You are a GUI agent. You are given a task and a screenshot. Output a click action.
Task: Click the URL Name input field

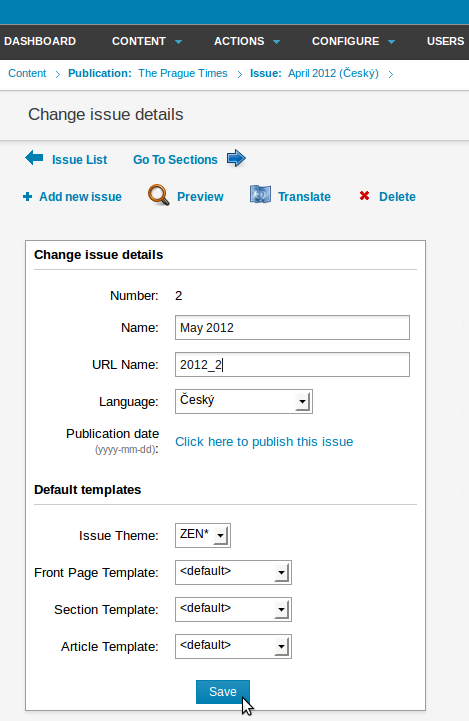(292, 365)
